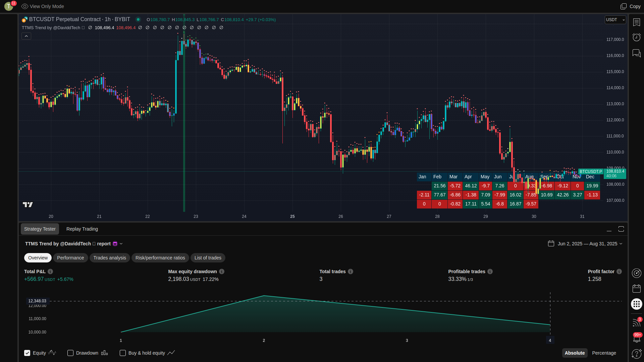644x362 pixels.
Task: Open the alerts clock icon
Action: (636, 37)
